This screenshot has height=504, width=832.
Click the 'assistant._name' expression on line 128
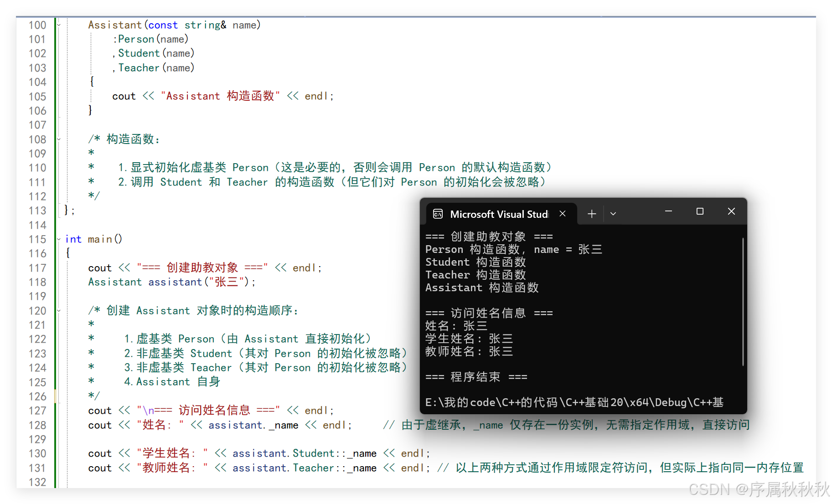[253, 425]
